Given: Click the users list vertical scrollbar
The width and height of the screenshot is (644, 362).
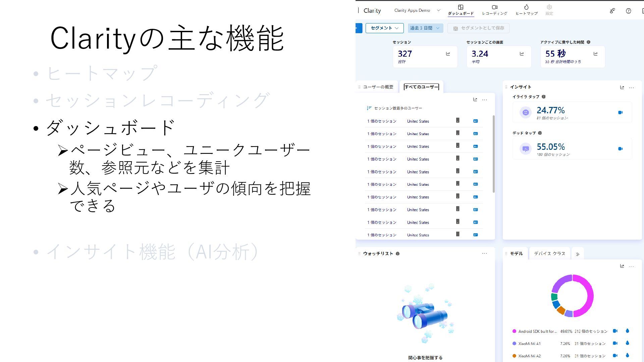Looking at the screenshot, I should [493, 154].
